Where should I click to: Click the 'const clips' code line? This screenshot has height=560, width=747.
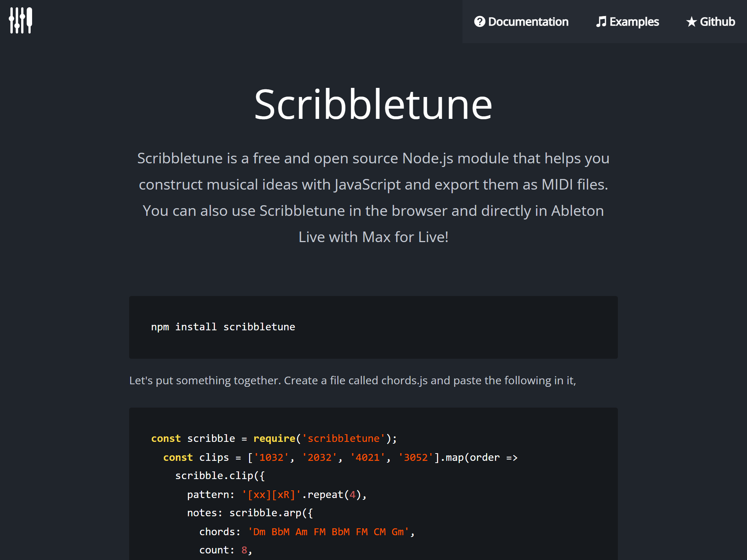(340, 457)
